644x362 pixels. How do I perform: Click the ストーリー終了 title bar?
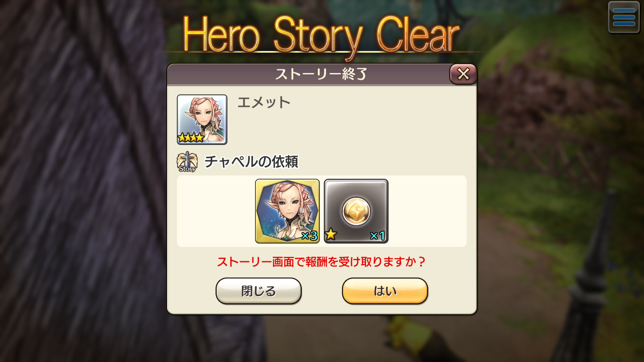pos(308,74)
